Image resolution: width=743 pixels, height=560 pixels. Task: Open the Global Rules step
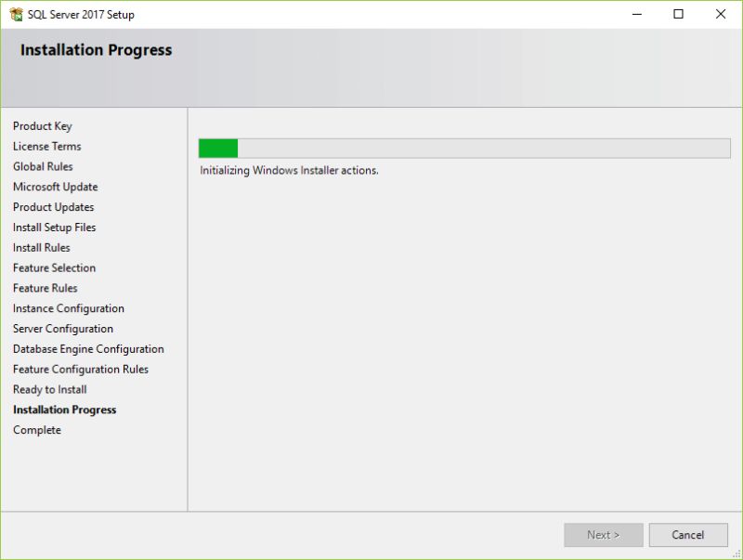click(x=43, y=166)
